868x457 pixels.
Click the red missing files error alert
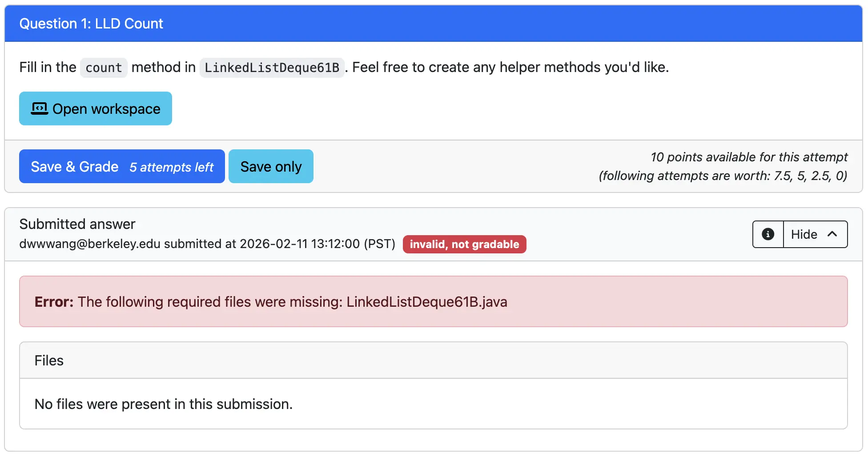[433, 301]
